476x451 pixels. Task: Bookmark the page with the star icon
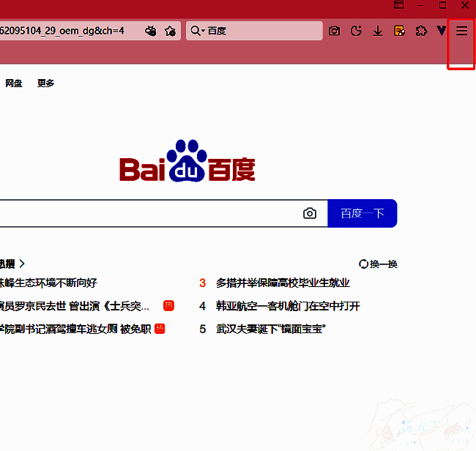coord(170,31)
